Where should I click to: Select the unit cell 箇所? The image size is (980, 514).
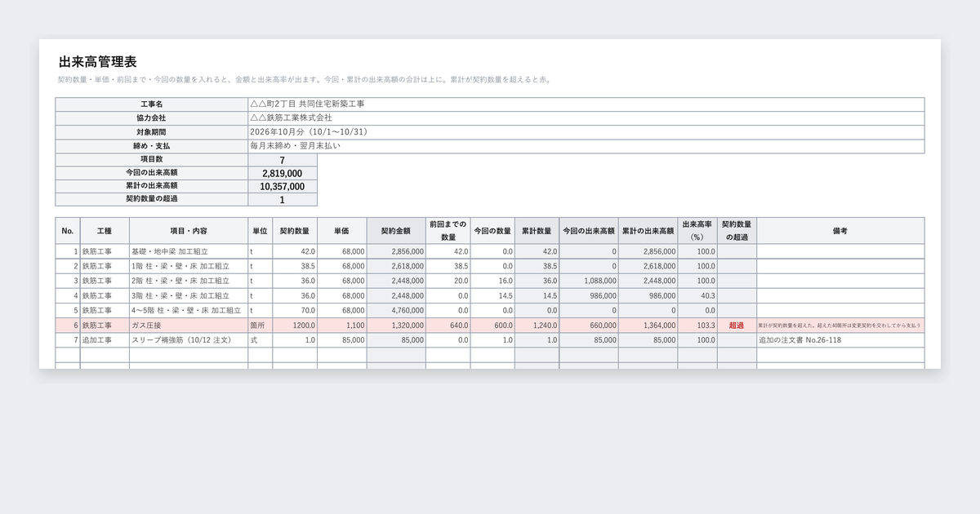tap(261, 326)
